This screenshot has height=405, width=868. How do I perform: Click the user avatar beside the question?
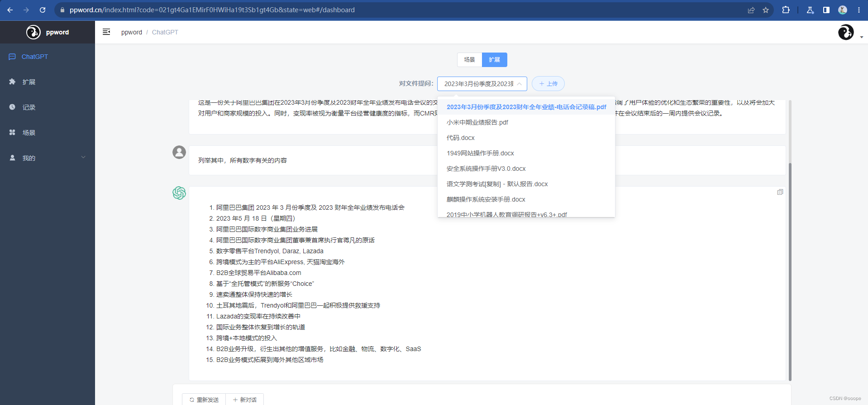(179, 152)
